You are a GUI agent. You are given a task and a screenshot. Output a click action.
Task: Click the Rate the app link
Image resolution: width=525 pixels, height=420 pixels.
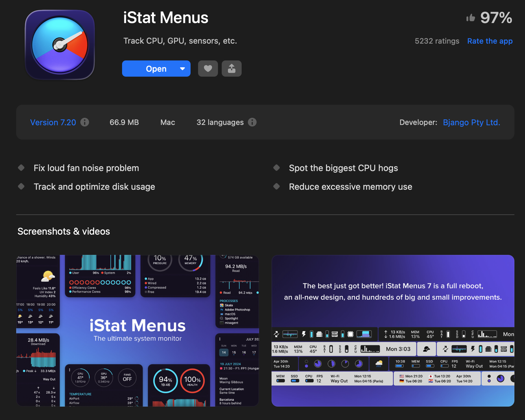point(490,41)
